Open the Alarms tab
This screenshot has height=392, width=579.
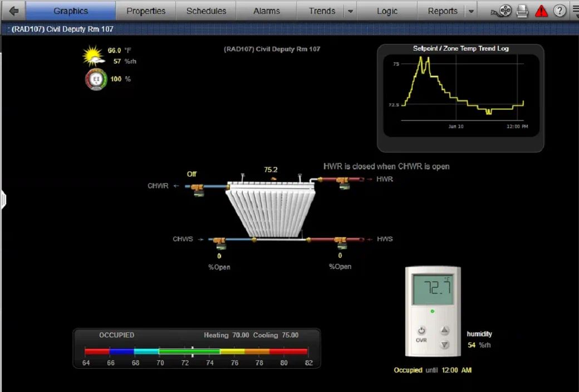click(266, 11)
